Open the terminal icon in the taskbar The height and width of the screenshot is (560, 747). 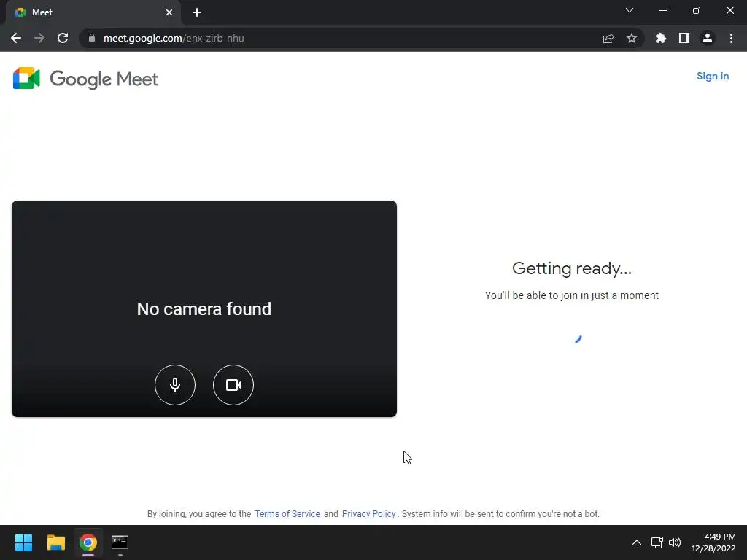[120, 542]
